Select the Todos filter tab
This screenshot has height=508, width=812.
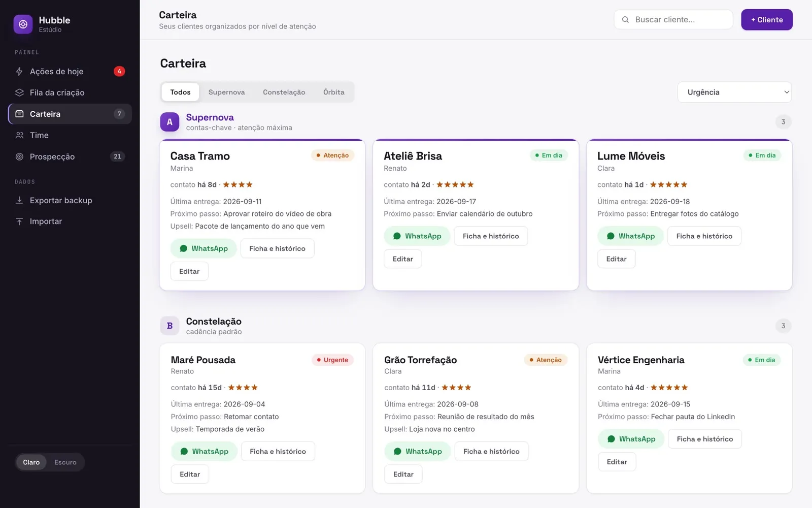(180, 92)
